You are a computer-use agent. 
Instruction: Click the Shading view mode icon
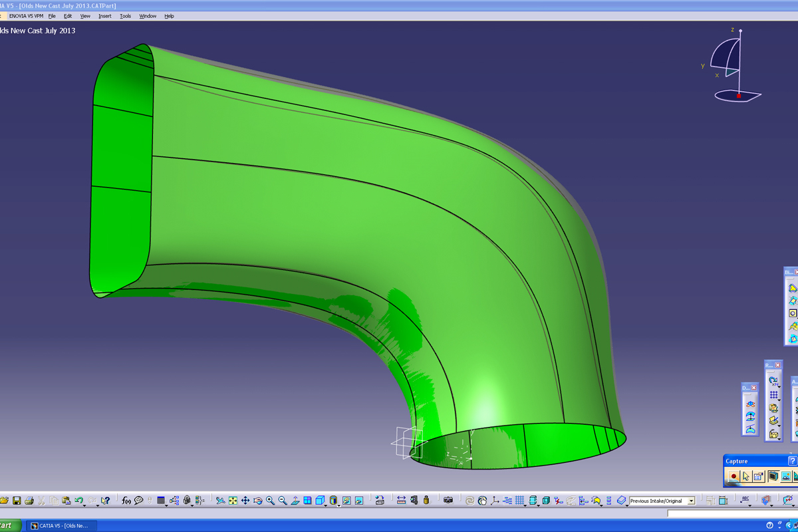click(333, 500)
